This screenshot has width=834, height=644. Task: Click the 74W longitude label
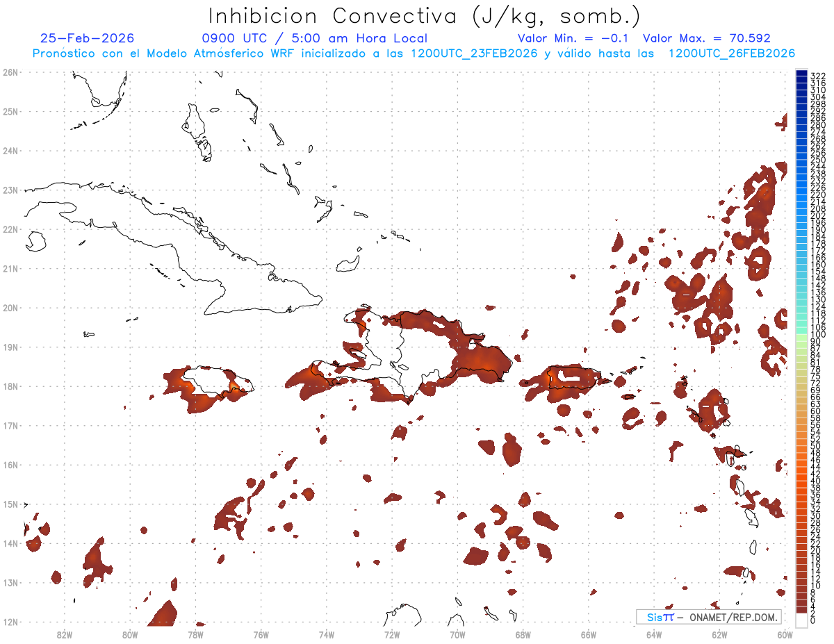click(326, 634)
